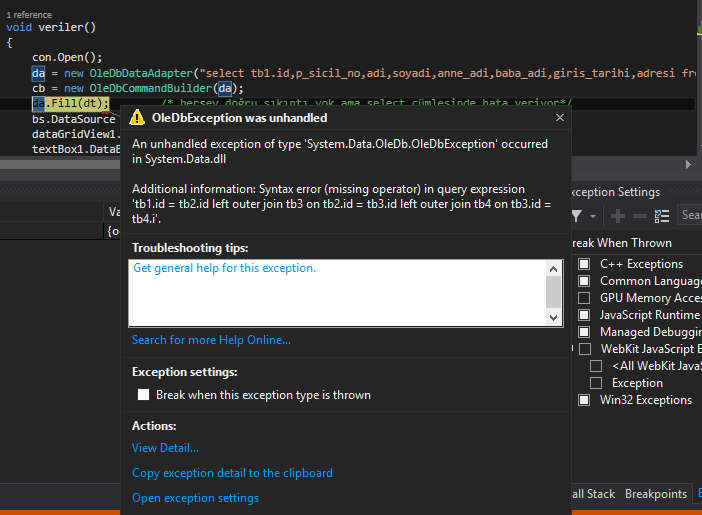Switch to the Call Stack tab

click(x=594, y=494)
